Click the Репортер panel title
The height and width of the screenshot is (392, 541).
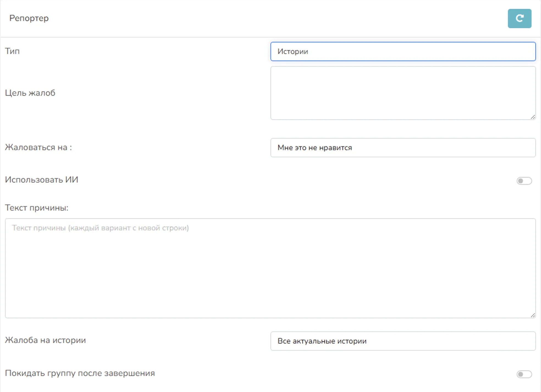tap(29, 18)
